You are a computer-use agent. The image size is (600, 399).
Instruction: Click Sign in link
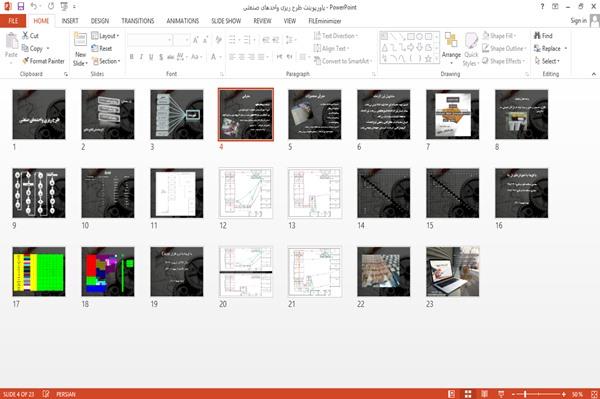(578, 20)
